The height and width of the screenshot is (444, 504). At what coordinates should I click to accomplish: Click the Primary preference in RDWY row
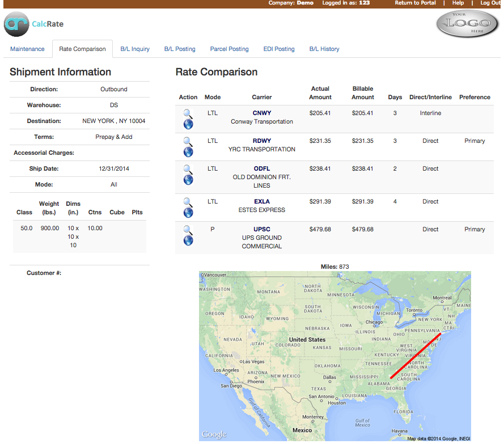point(475,141)
